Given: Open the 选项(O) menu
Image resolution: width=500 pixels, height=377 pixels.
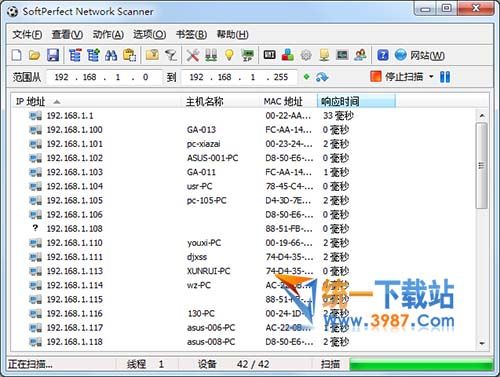Looking at the screenshot, I should (149, 34).
